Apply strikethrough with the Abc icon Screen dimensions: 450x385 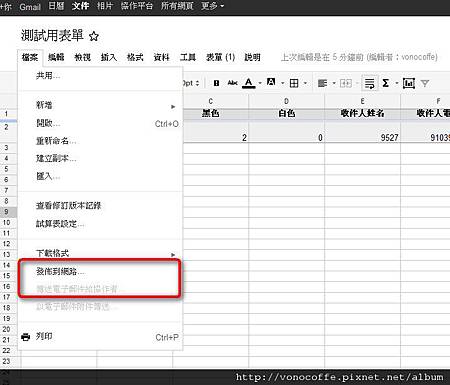pos(232,83)
